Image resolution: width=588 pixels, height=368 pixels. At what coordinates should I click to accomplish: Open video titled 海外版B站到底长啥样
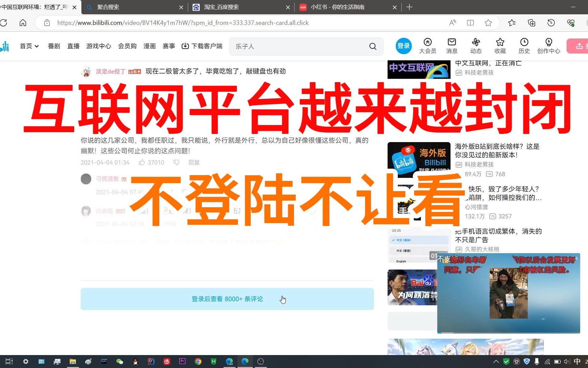(497, 151)
